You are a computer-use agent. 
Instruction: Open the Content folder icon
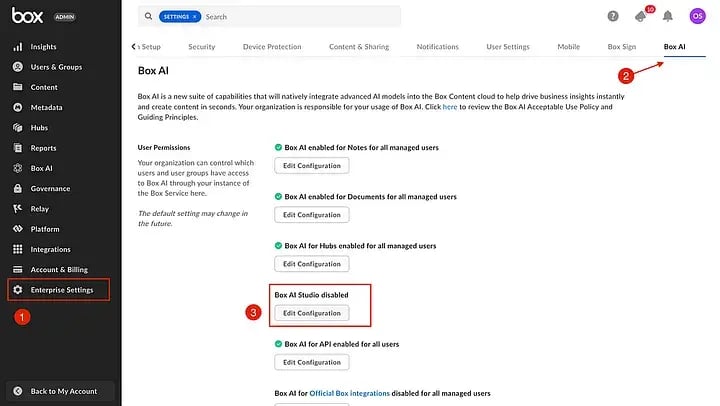tap(17, 87)
